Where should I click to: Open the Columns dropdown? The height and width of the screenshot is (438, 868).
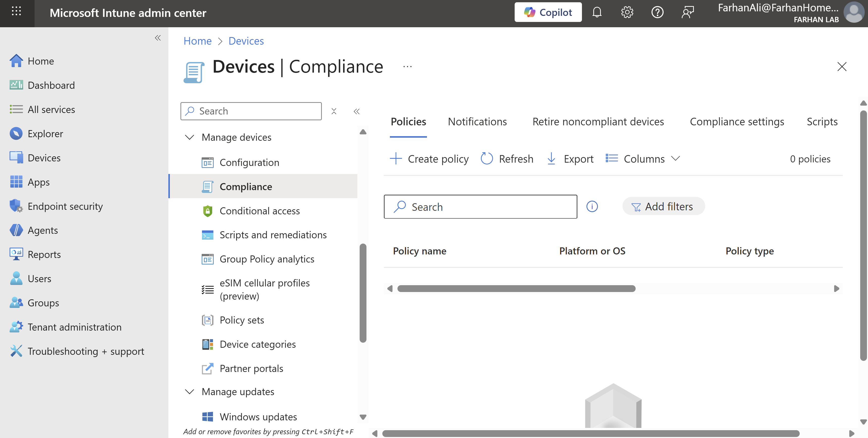click(643, 158)
